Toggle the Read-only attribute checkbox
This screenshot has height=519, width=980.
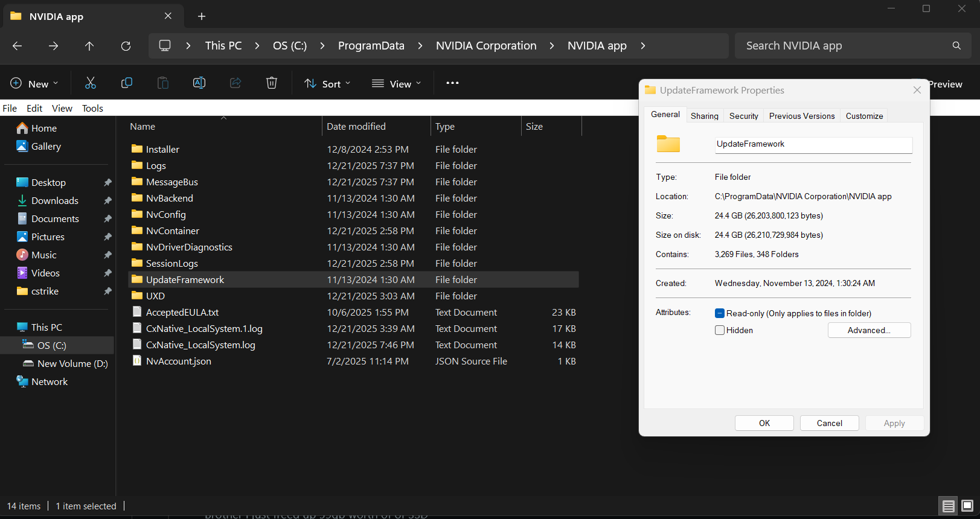click(x=720, y=313)
